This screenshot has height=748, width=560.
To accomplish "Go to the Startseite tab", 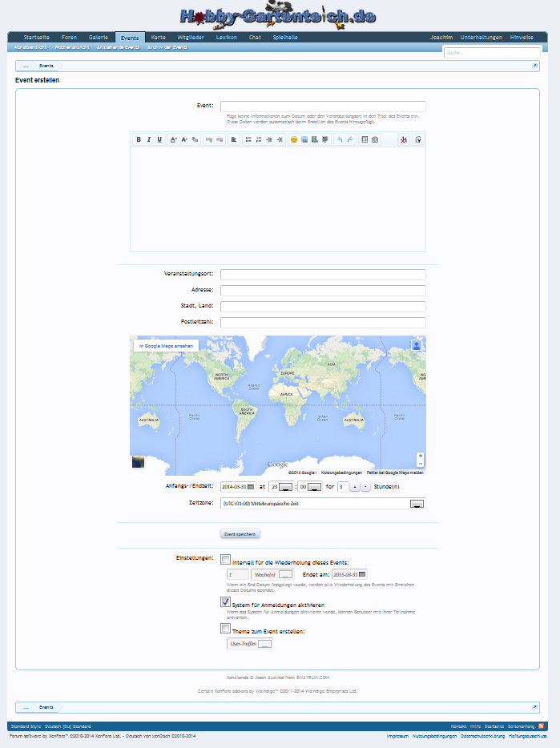I will [x=36, y=37].
